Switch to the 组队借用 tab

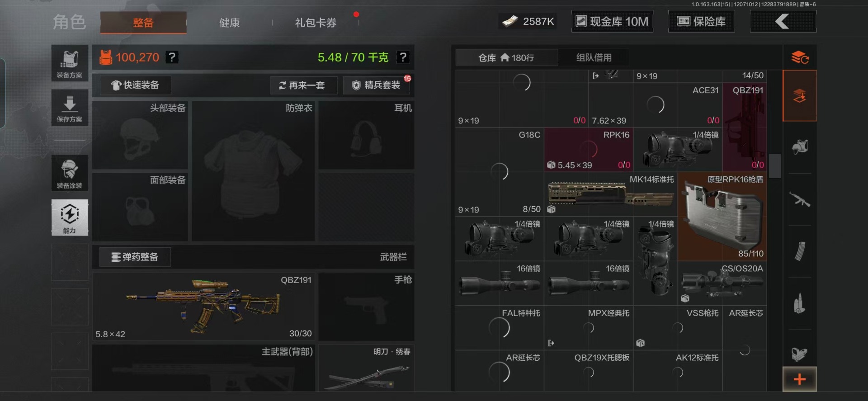coord(594,57)
